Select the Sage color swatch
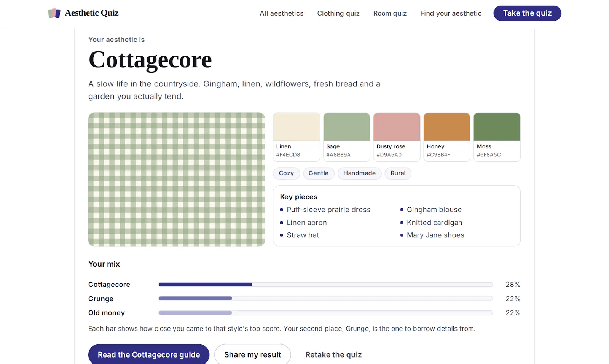609x364 pixels. tap(346, 137)
